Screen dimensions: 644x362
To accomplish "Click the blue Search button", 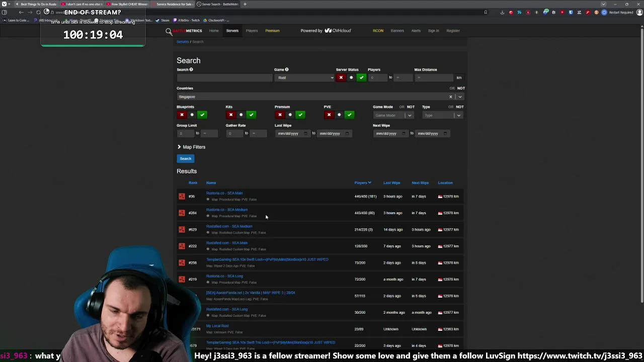I will coord(185,158).
